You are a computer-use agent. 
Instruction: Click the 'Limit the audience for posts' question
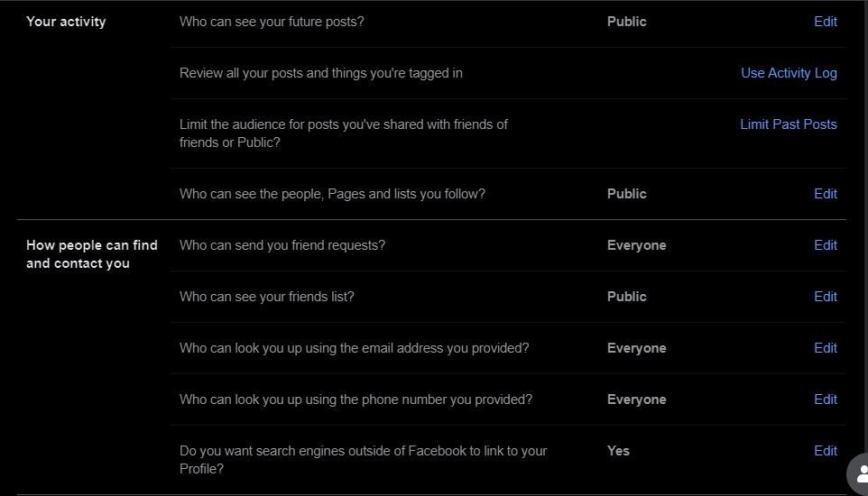coord(343,133)
